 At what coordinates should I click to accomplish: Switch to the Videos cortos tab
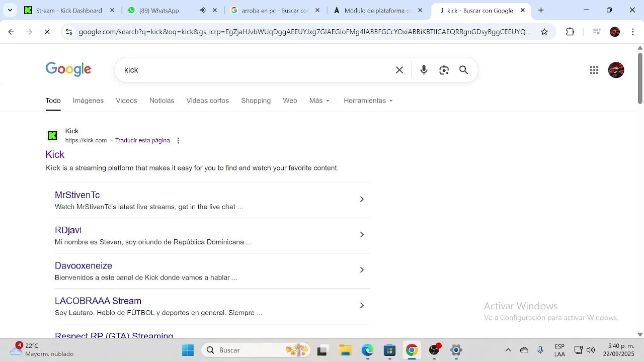[x=207, y=101]
